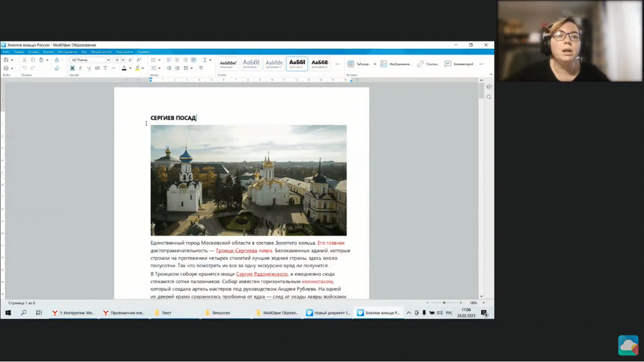Toggle non-printing characters (¶)
Viewport: 644px width, 362px height.
(x=201, y=68)
